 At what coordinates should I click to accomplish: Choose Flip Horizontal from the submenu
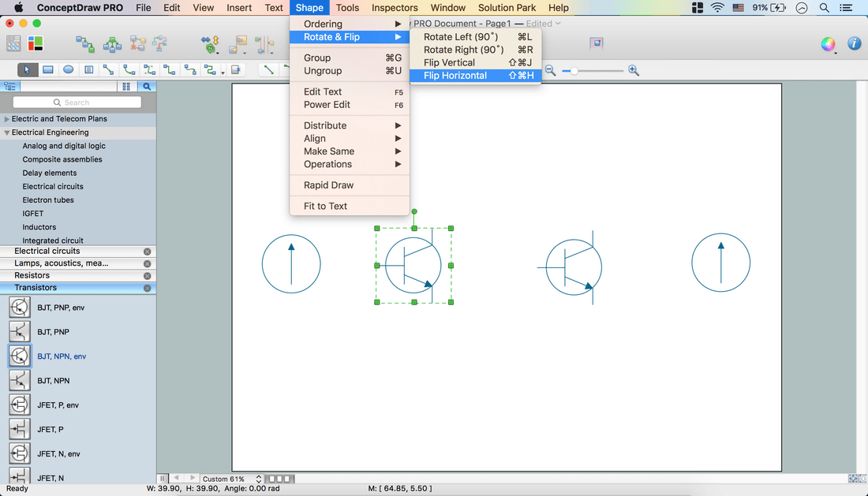coord(455,76)
